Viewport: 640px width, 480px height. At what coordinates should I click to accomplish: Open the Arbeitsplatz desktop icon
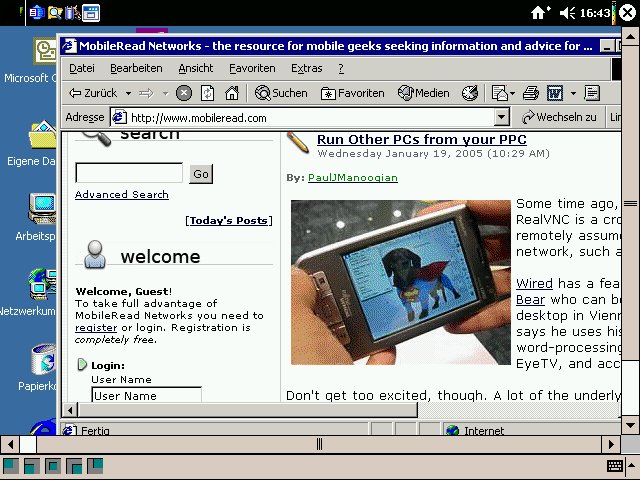[41, 209]
